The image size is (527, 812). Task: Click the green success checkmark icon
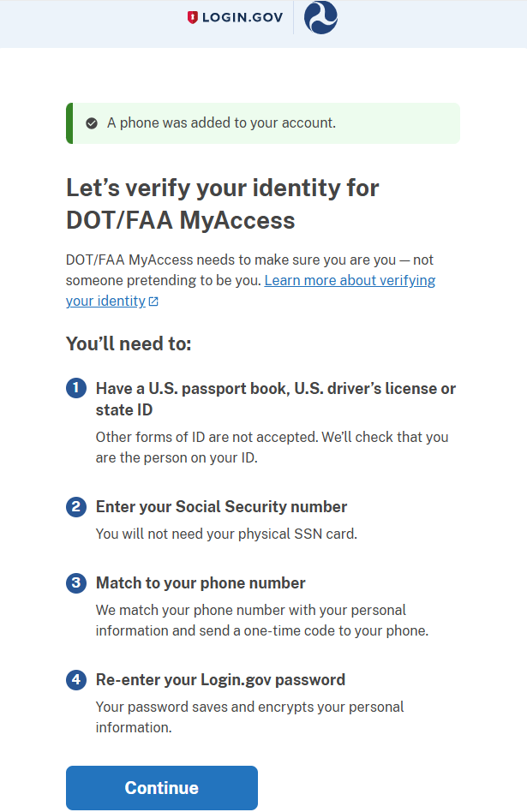pos(92,123)
